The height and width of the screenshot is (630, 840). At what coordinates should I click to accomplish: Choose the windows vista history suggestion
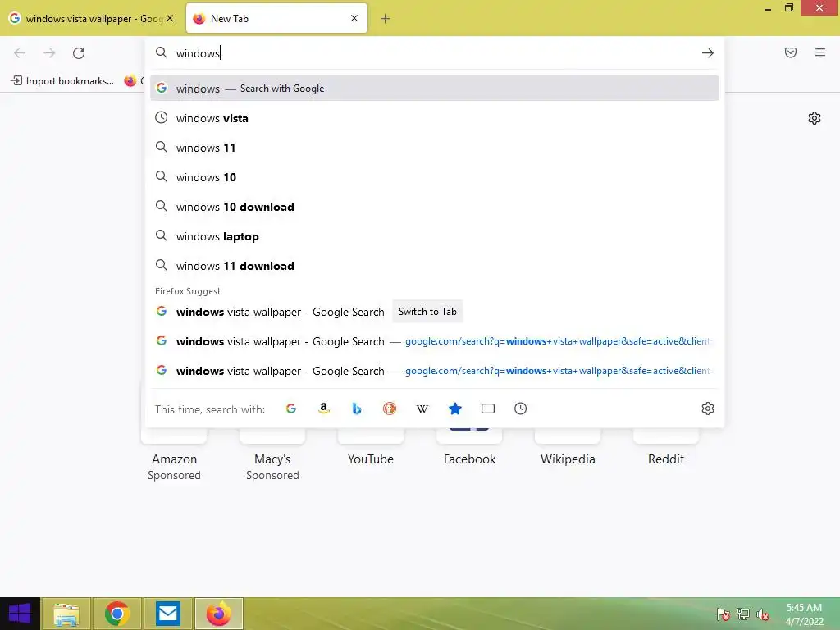tap(435, 118)
